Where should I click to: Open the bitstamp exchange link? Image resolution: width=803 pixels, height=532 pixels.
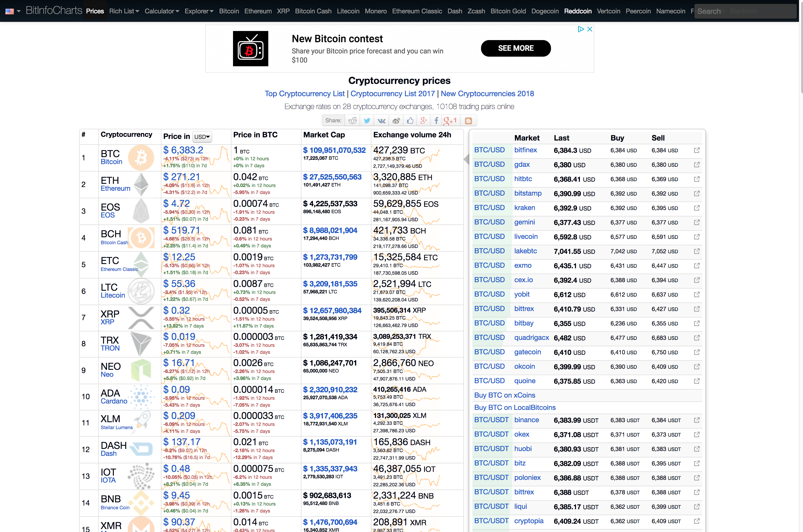(527, 193)
